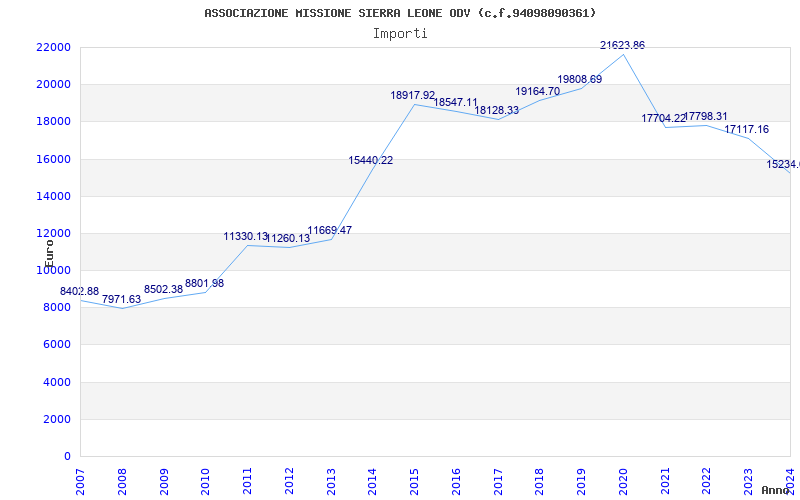Image resolution: width=800 pixels, height=500 pixels.
Task: Click the 0 y-axis tick label
Action: pos(67,457)
